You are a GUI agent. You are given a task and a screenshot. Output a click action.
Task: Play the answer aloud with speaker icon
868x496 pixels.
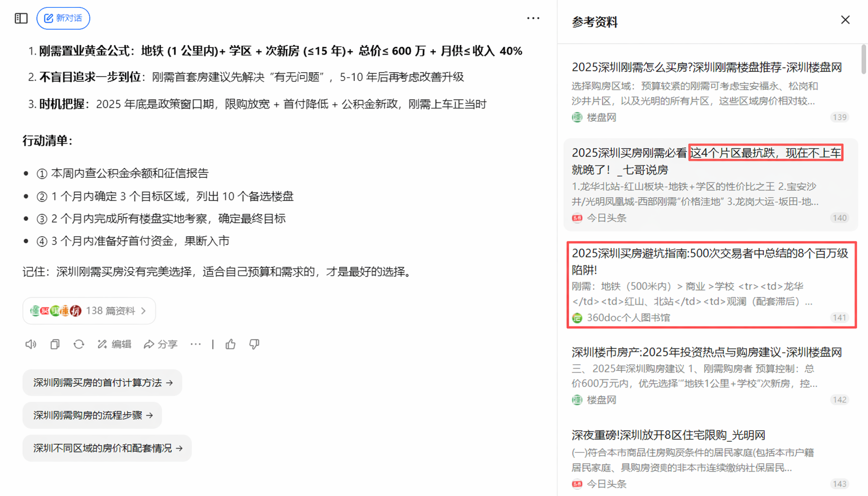pos(31,344)
